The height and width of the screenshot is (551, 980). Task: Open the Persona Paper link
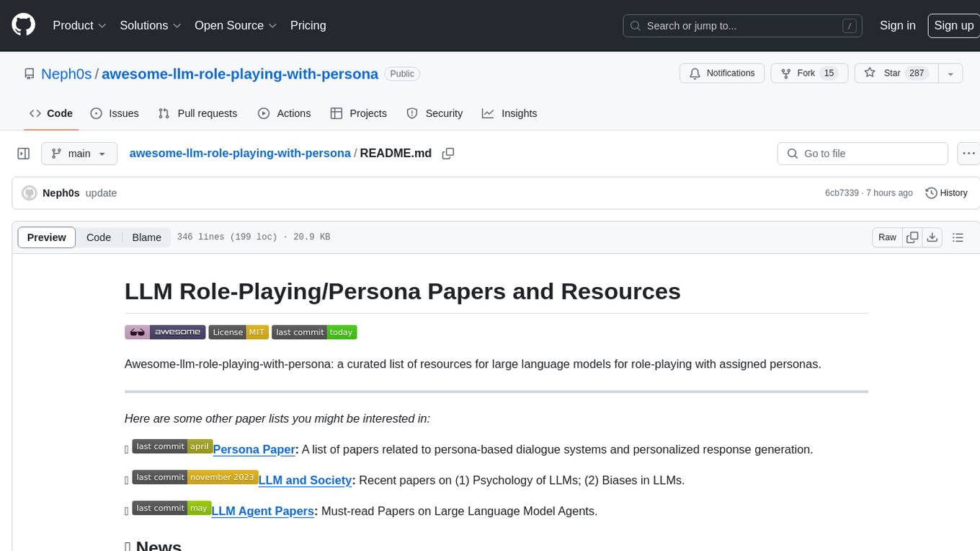click(x=254, y=449)
